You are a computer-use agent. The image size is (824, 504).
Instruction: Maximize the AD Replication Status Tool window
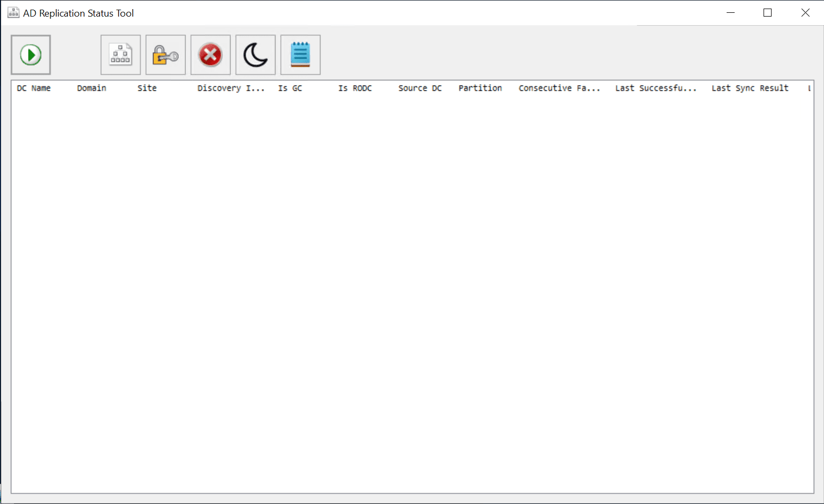point(767,13)
